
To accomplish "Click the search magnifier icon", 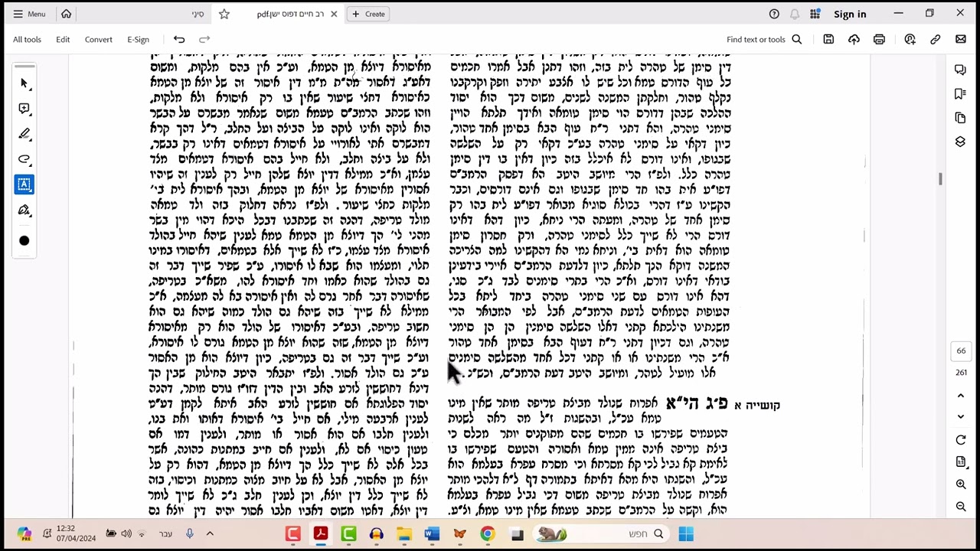I will [797, 39].
